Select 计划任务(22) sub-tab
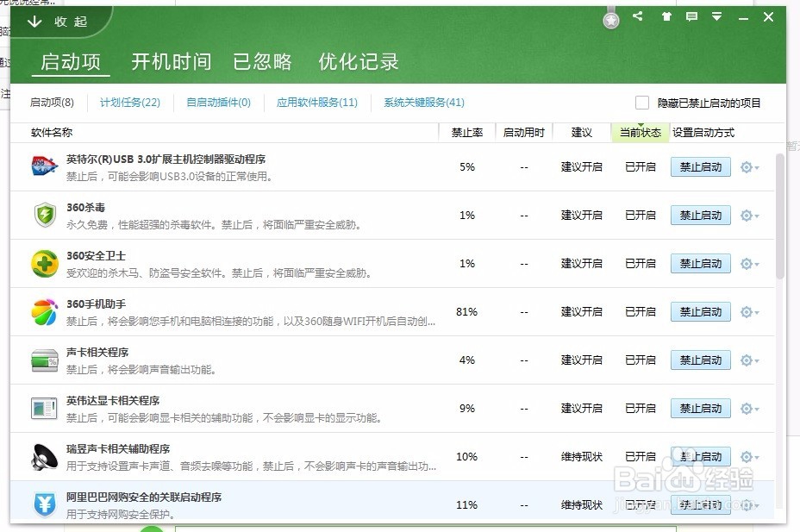The height and width of the screenshot is (532, 800). click(130, 103)
